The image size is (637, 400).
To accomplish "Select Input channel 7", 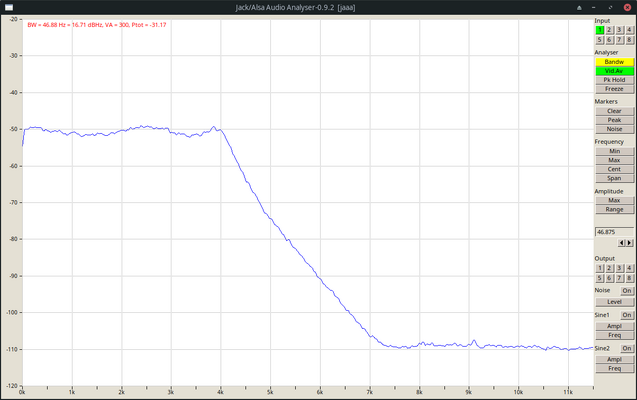I will pyautogui.click(x=619, y=40).
